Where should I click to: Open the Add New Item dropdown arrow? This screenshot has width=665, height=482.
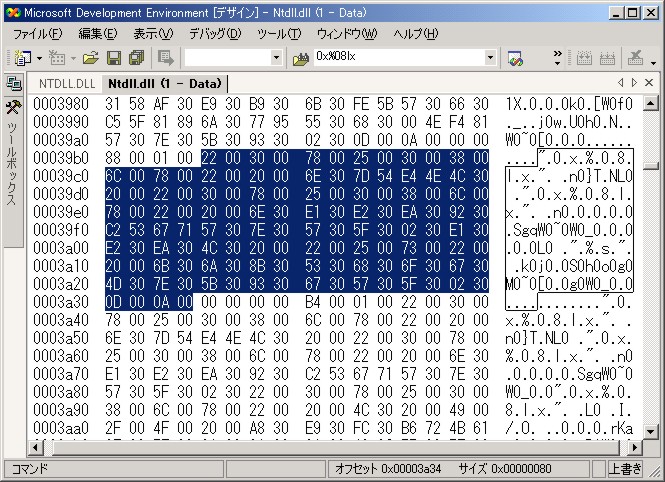73,58
